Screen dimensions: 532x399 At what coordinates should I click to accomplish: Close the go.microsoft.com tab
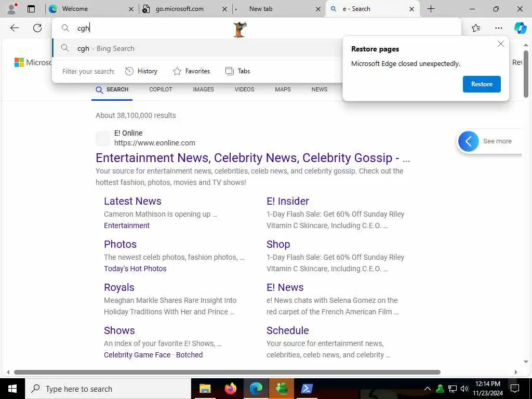pos(224,9)
